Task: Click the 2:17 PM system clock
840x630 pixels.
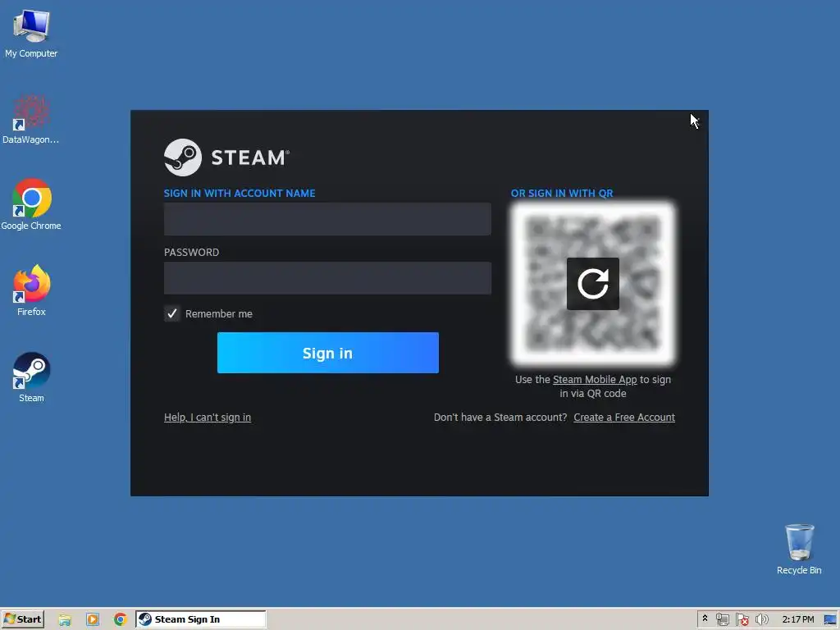Action: (797, 619)
